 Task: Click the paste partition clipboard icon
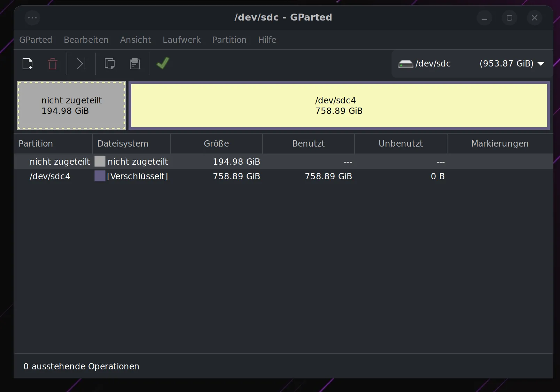(x=135, y=64)
